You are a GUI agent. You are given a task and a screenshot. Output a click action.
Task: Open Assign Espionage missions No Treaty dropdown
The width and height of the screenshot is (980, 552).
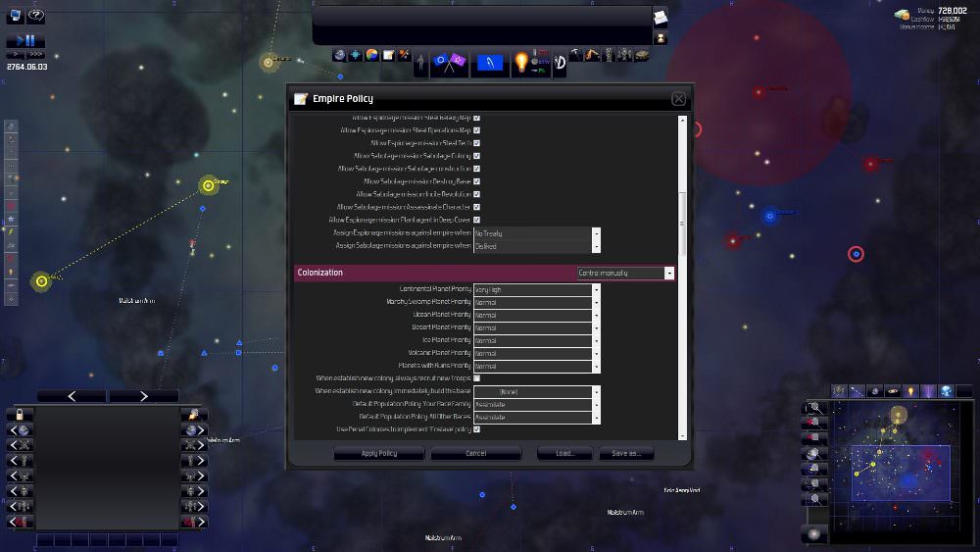[537, 233]
